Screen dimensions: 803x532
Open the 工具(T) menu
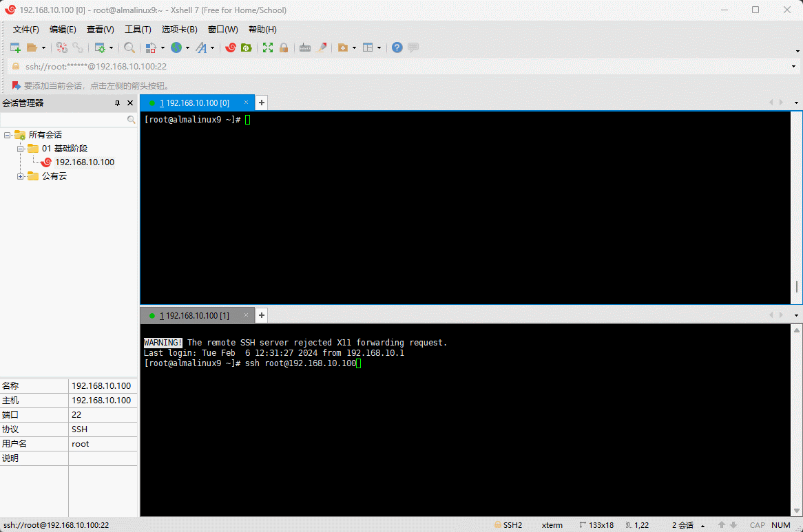[138, 30]
